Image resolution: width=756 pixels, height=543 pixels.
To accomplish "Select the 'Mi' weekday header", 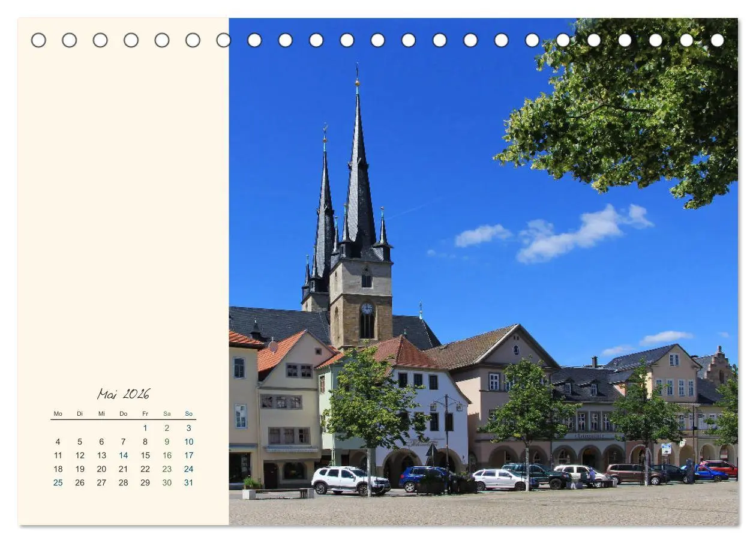I will (101, 413).
